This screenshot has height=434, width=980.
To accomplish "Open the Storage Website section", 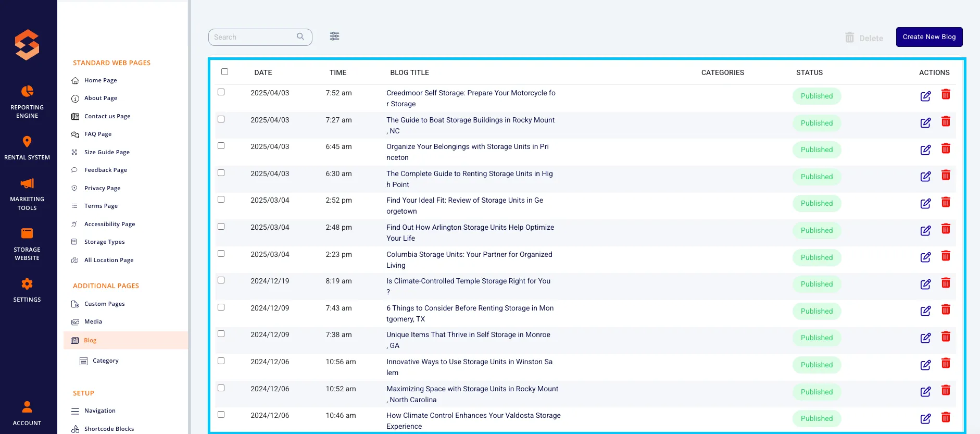I will [x=27, y=244].
